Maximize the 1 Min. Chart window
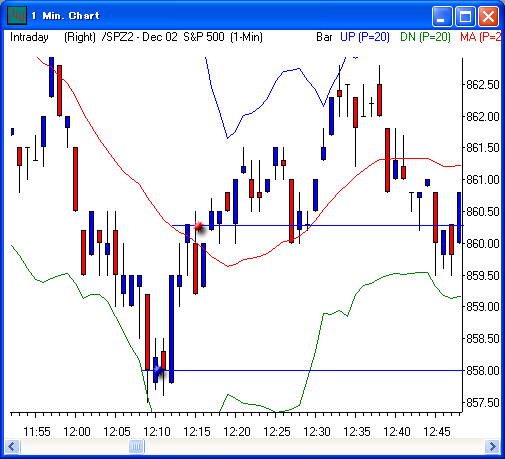 (465, 16)
